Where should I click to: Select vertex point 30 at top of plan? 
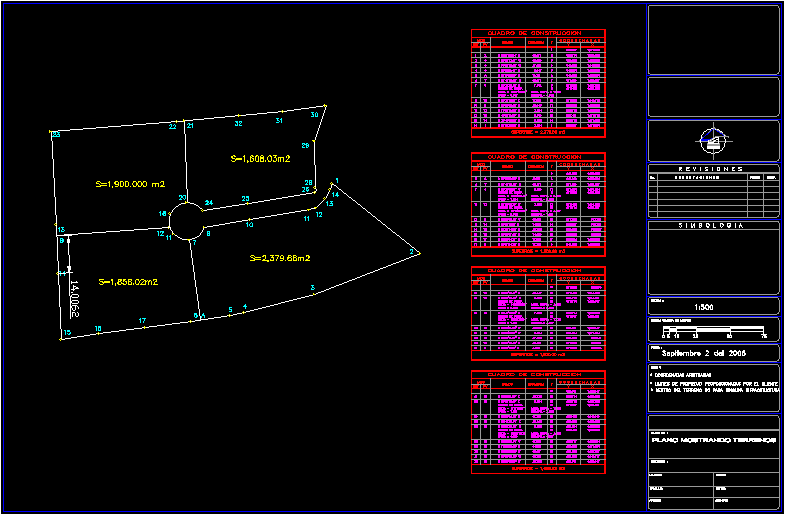(x=314, y=115)
